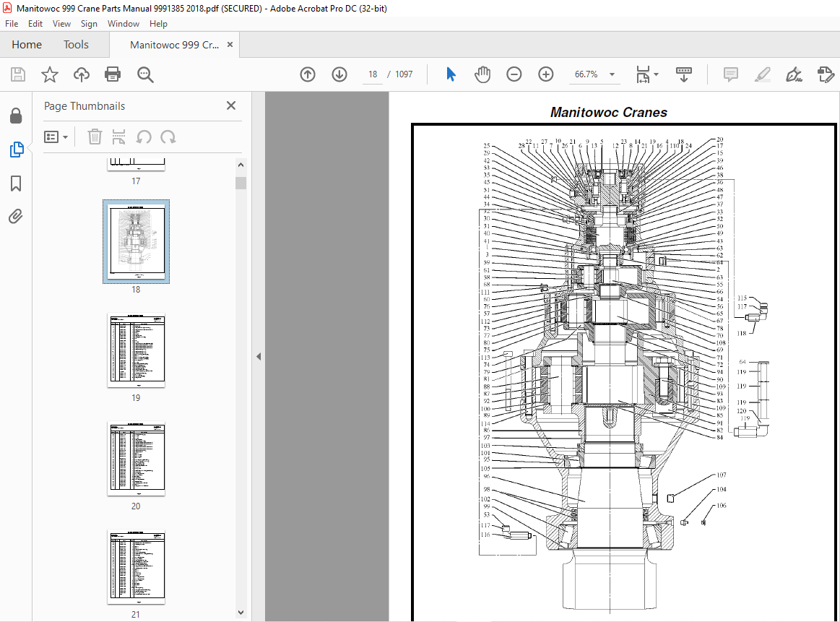Switch to the Tools tab

coord(76,45)
